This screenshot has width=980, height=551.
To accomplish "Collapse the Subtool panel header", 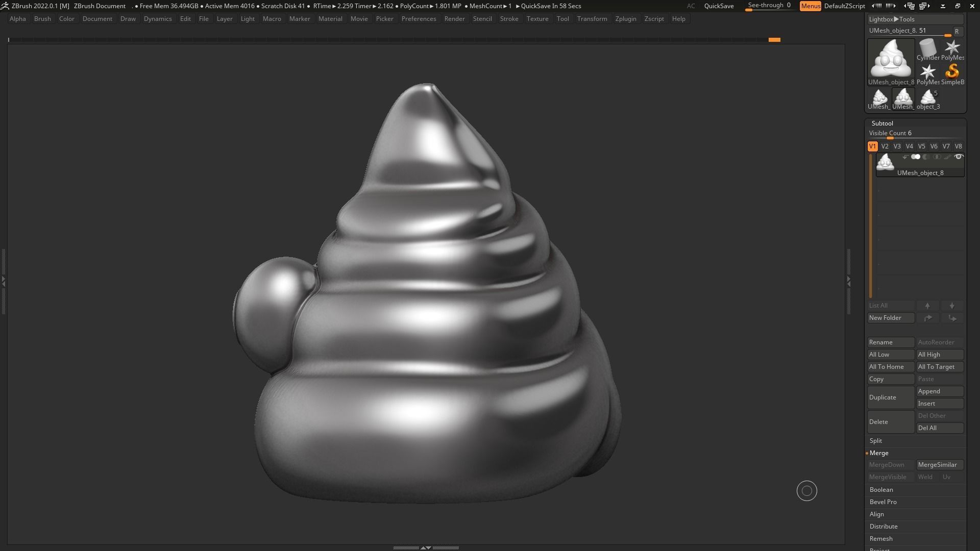I will pos(883,123).
